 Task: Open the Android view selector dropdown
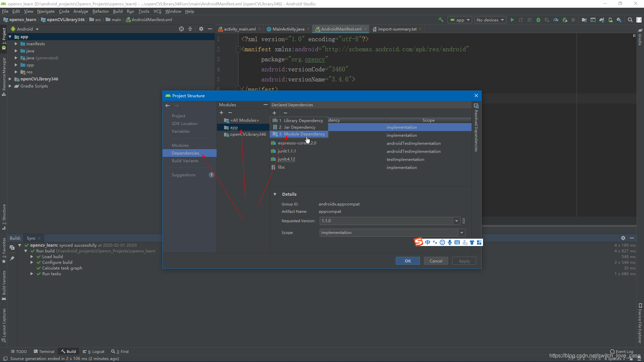pyautogui.click(x=25, y=29)
